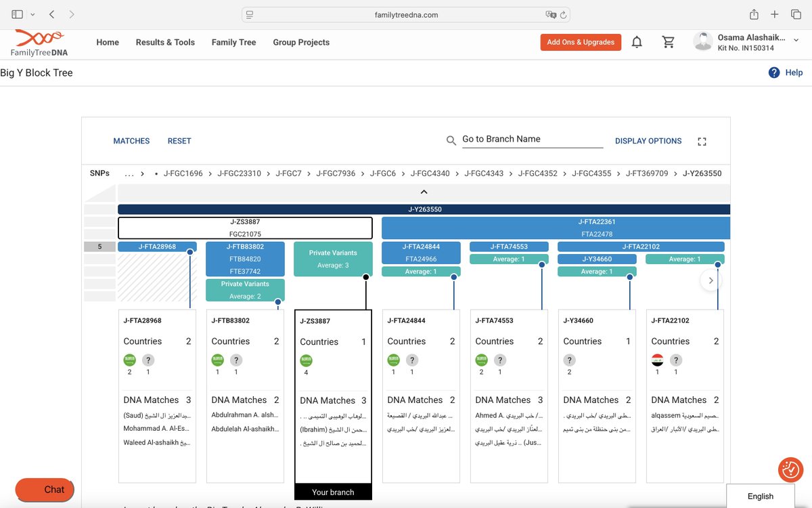
Task: Collapse the tree with the up chevron
Action: (424, 192)
